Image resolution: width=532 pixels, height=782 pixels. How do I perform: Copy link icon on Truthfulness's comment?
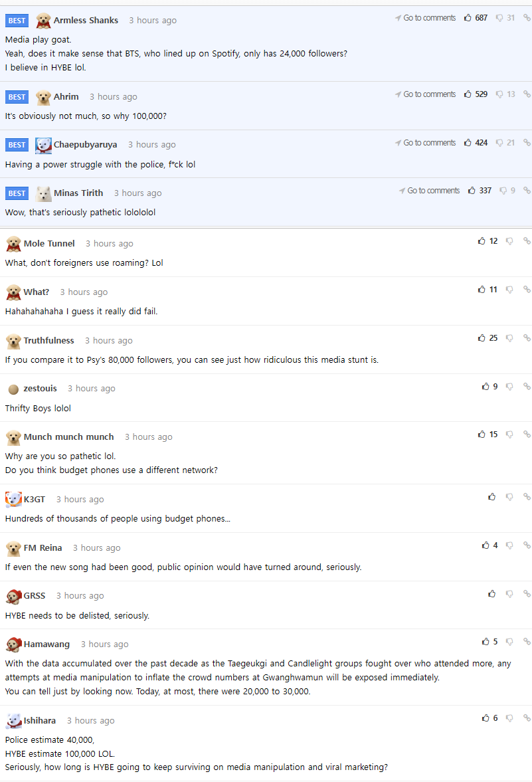(527, 338)
